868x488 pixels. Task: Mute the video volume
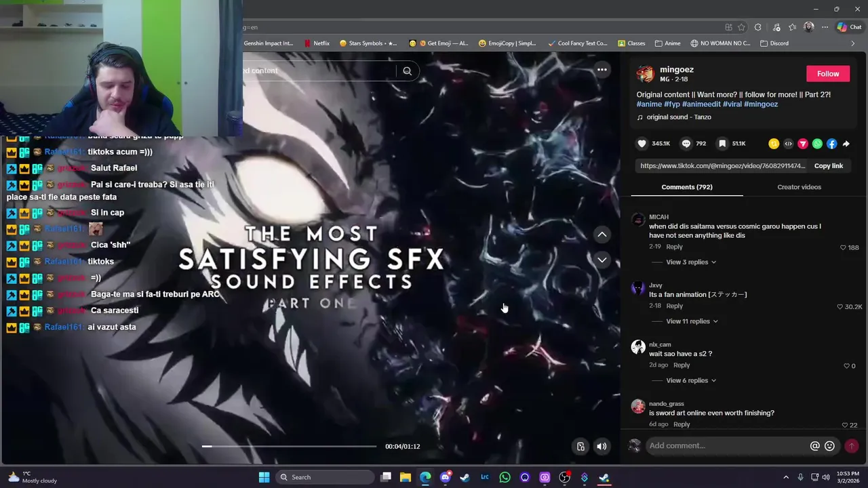(x=601, y=446)
